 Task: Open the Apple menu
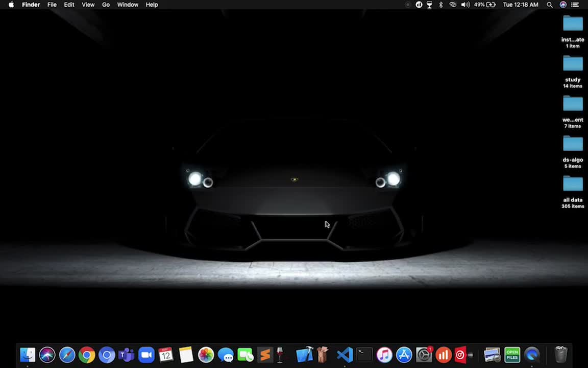[x=11, y=5]
